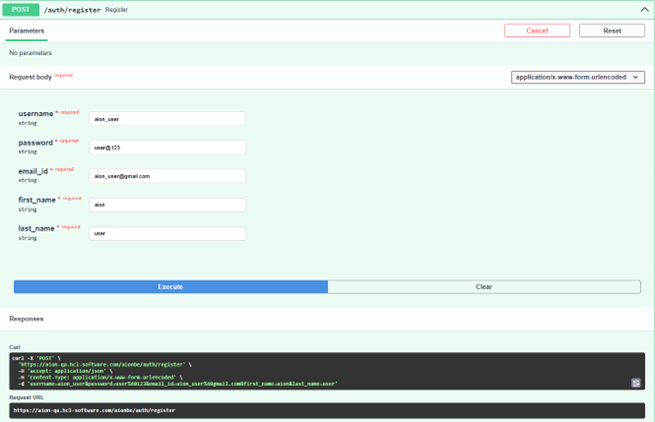Click the 'last_name' field label

point(36,229)
